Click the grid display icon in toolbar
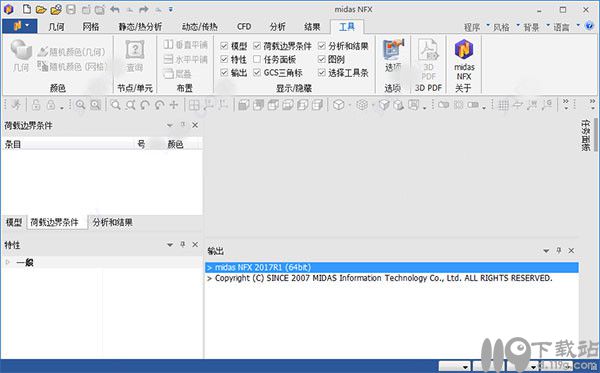This screenshot has height=373, width=600. [x=504, y=104]
